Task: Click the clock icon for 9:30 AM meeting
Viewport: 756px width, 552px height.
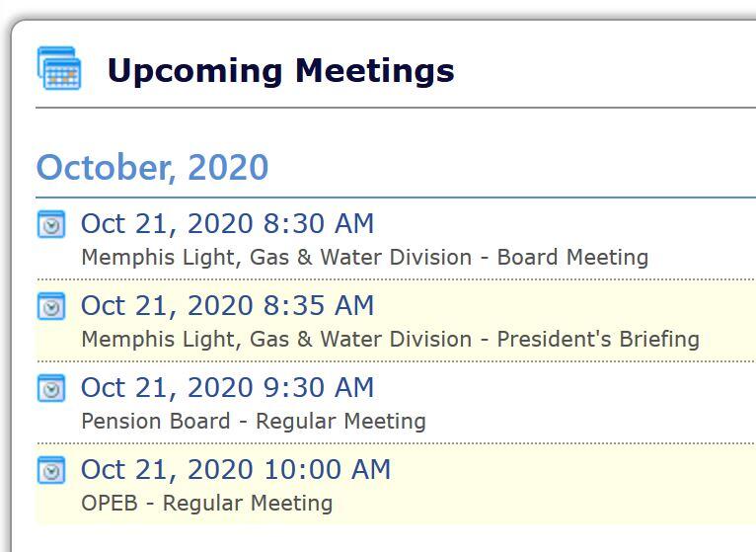Action: click(50, 388)
